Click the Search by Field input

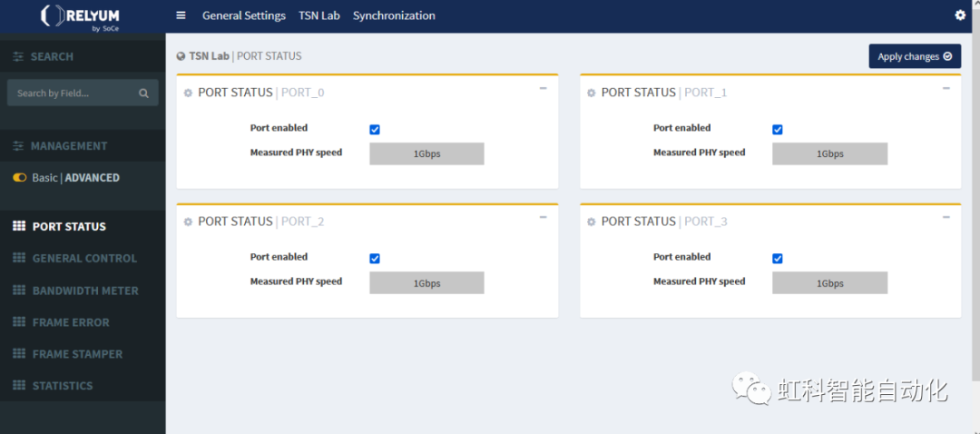tap(73, 94)
